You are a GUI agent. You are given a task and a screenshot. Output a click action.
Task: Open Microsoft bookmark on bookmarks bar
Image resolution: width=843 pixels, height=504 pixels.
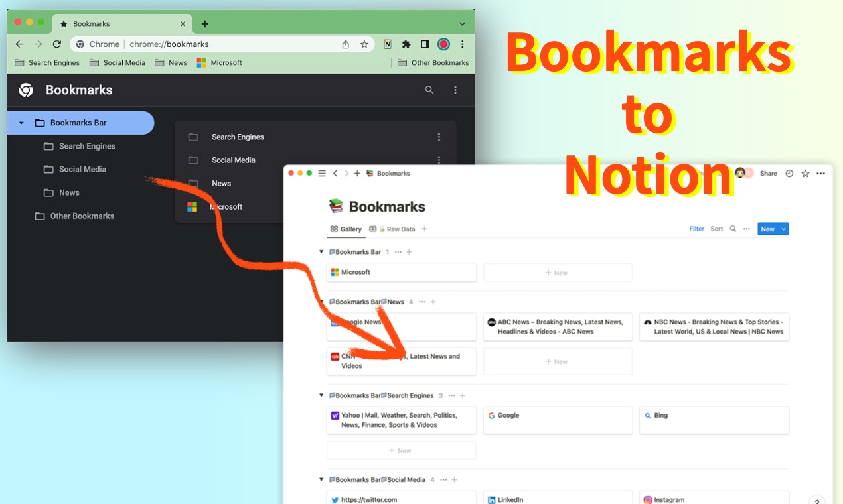[x=220, y=63]
